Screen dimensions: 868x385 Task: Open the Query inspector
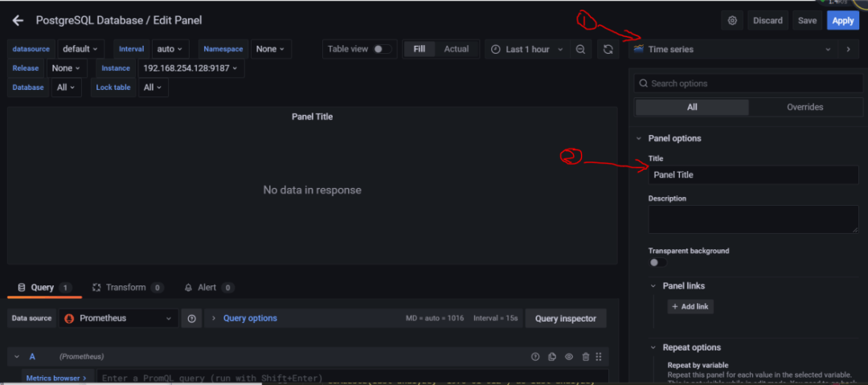[565, 318]
